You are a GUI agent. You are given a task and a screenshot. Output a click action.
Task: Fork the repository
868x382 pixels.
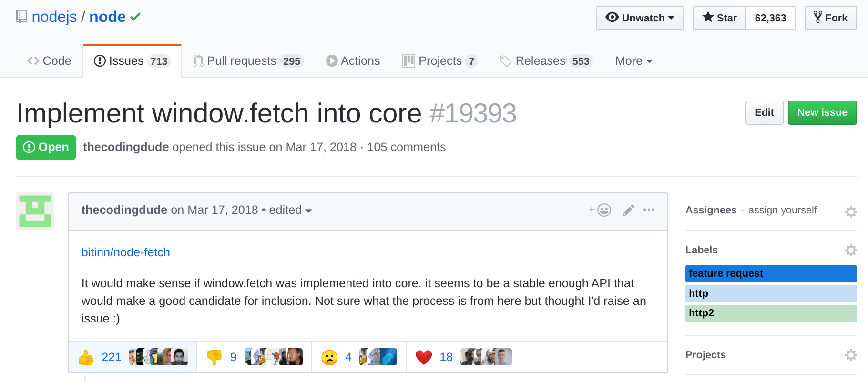[830, 18]
